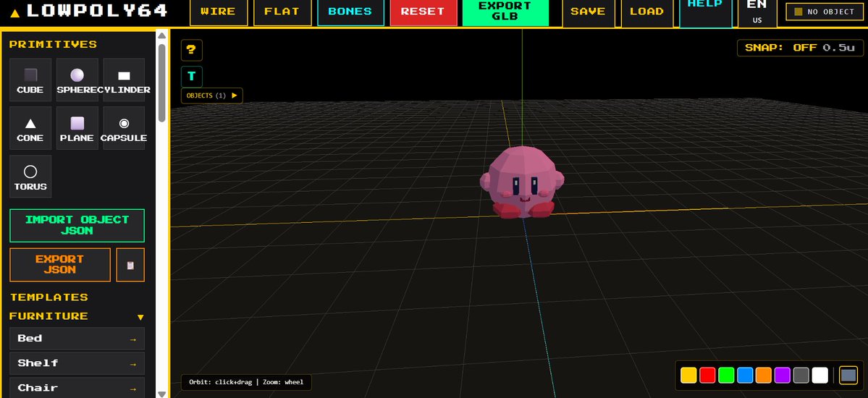Screen dimensions: 868x398
Task: Add a Cone primitive
Action: (x=30, y=128)
